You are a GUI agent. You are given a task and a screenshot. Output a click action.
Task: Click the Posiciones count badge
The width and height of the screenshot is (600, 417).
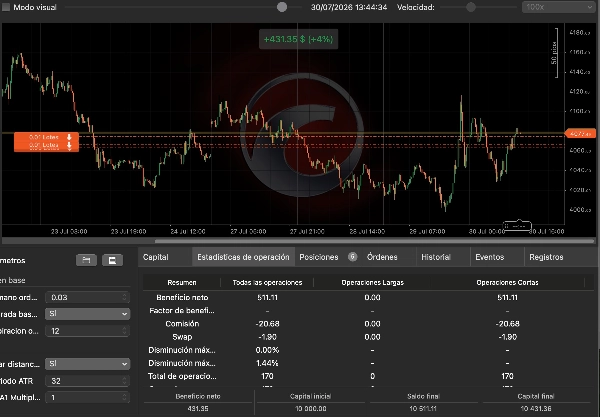352,257
